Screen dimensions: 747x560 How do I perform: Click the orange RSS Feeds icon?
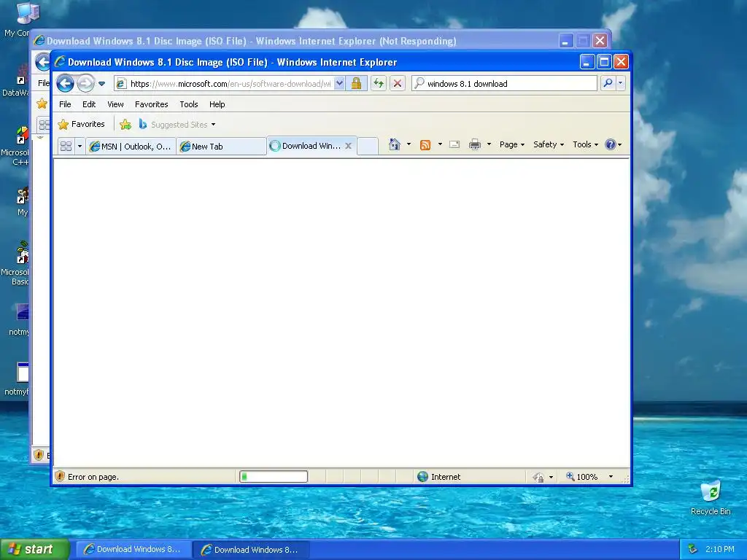tap(425, 145)
